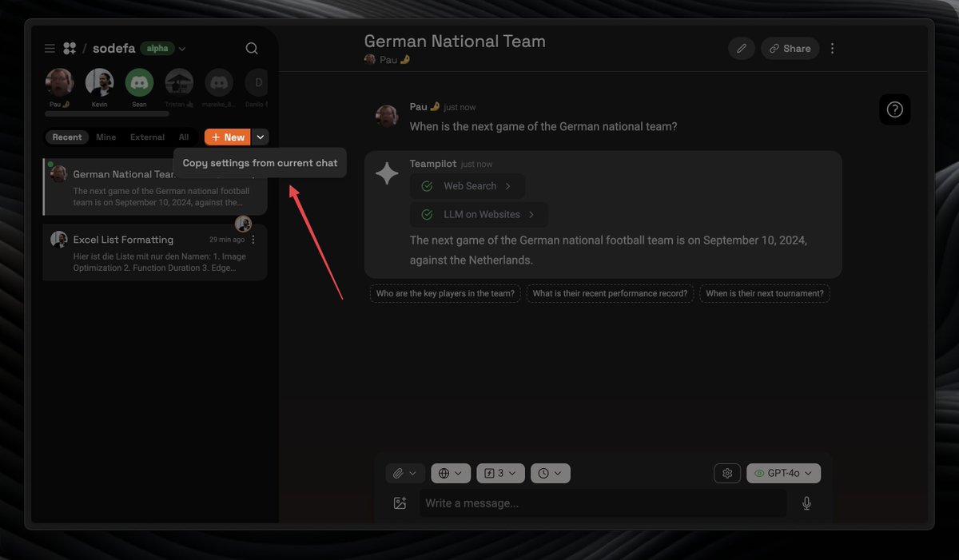The height and width of the screenshot is (560, 959).
Task: Click the edit pencil icon in header
Action: click(x=741, y=48)
